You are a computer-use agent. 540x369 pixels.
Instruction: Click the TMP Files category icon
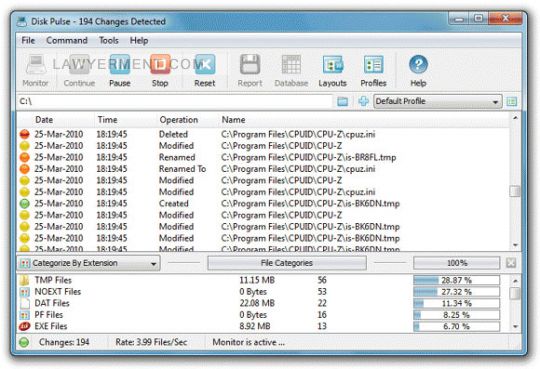24,280
